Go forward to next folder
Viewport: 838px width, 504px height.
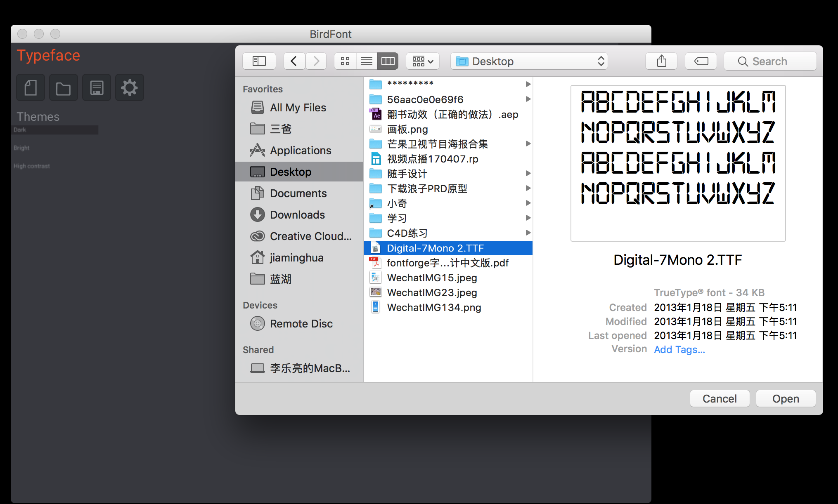(x=316, y=61)
